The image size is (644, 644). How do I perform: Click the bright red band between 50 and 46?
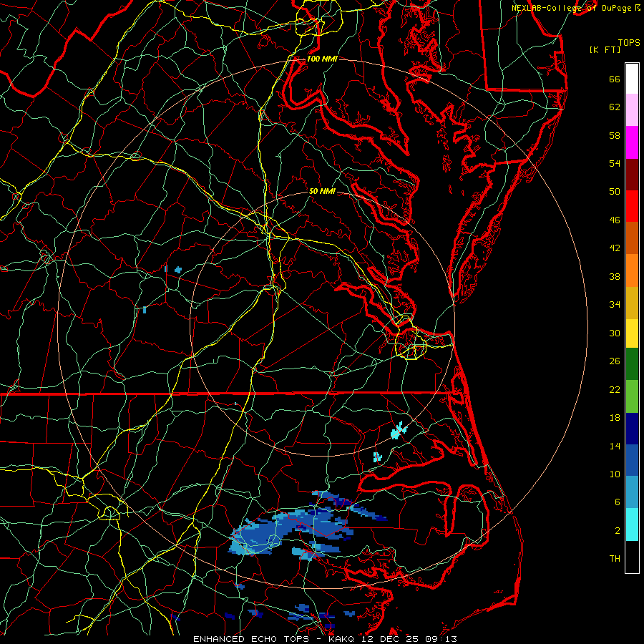click(632, 206)
